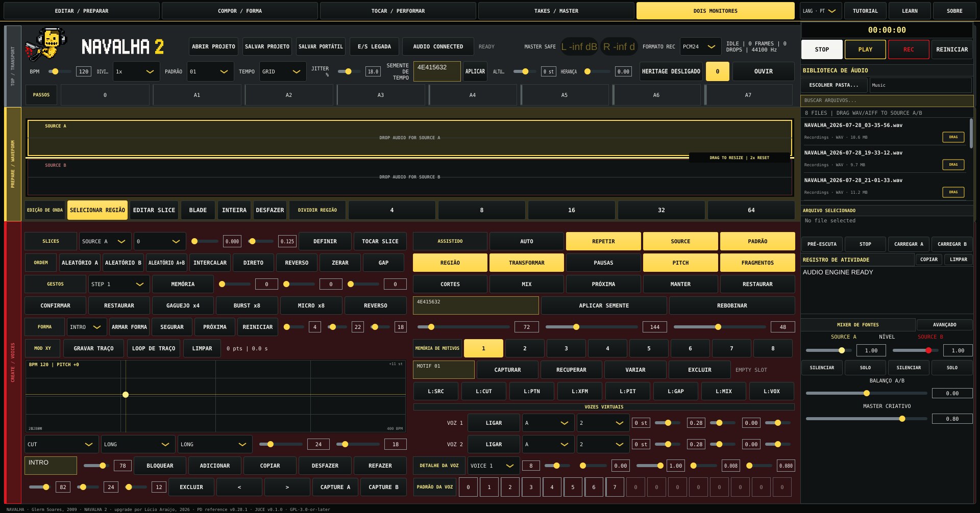The image size is (980, 513).
Task: Switch to Compor / Forma tab
Action: click(x=240, y=11)
